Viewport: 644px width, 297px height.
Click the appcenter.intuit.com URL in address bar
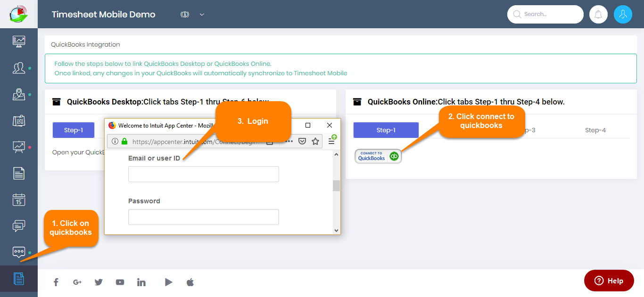coord(196,141)
